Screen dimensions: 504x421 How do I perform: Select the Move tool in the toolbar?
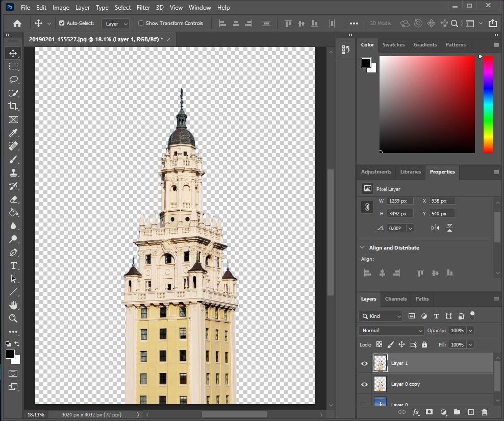(13, 53)
